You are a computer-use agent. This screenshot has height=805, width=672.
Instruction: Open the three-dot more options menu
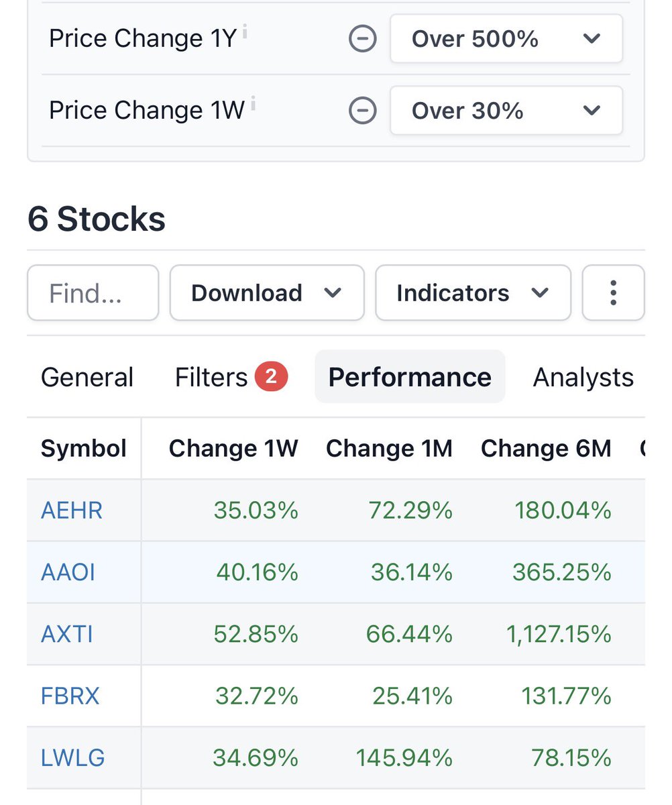(x=613, y=293)
